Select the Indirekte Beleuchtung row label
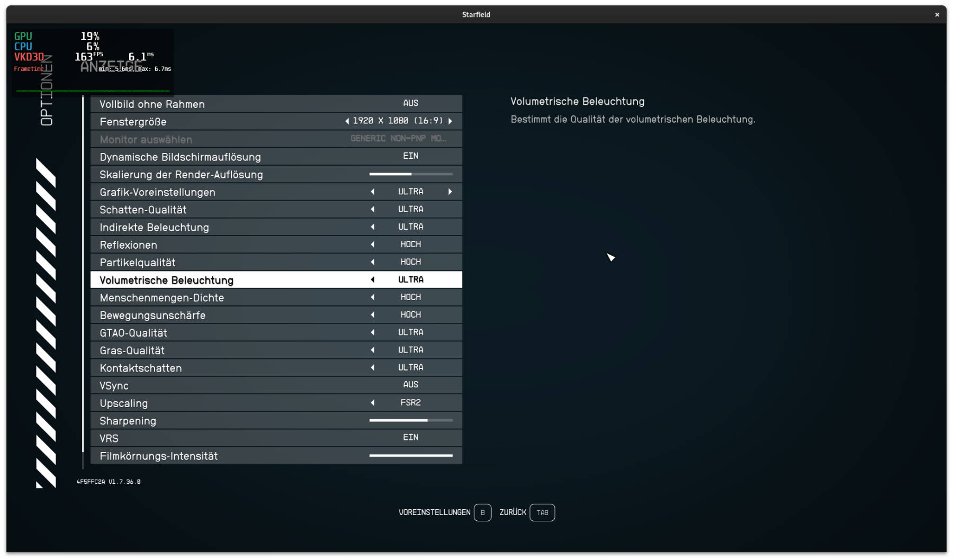Viewport: 953px width, 560px height. (x=154, y=228)
